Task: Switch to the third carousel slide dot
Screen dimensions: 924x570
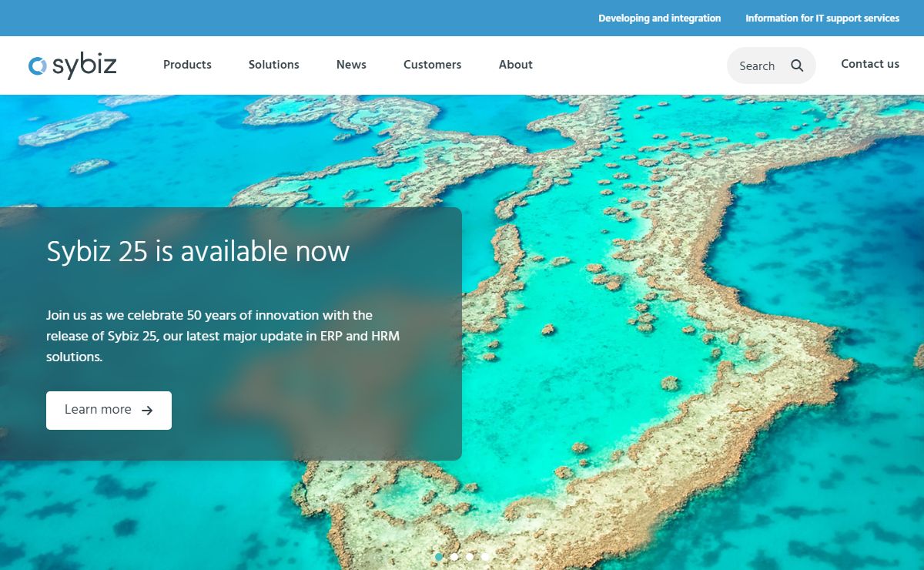Action: 470,556
